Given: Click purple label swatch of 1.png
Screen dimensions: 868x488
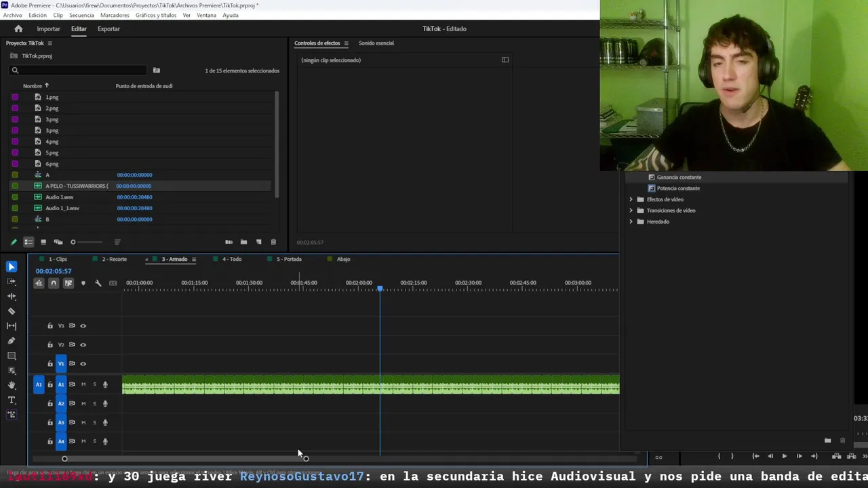Looking at the screenshot, I should [15, 97].
